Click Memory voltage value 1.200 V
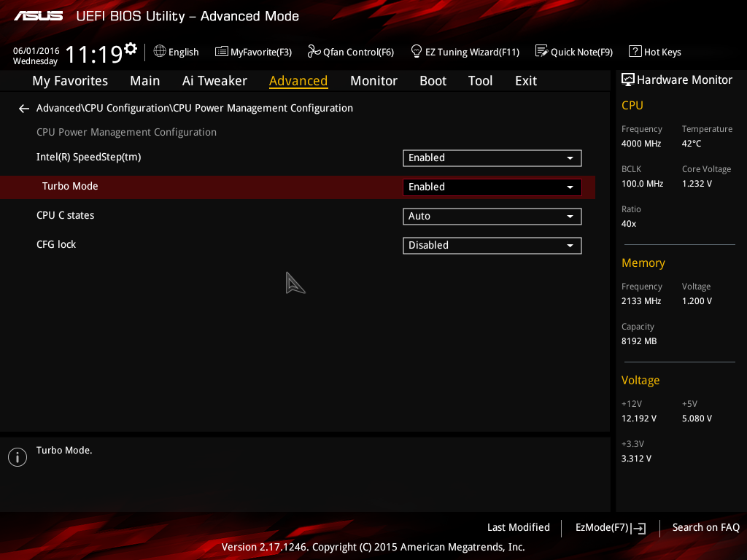Viewport: 747px width, 560px height. (697, 301)
